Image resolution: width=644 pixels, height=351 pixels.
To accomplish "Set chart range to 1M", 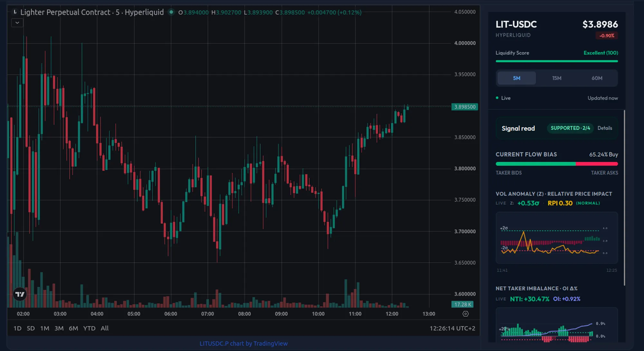I will [45, 328].
